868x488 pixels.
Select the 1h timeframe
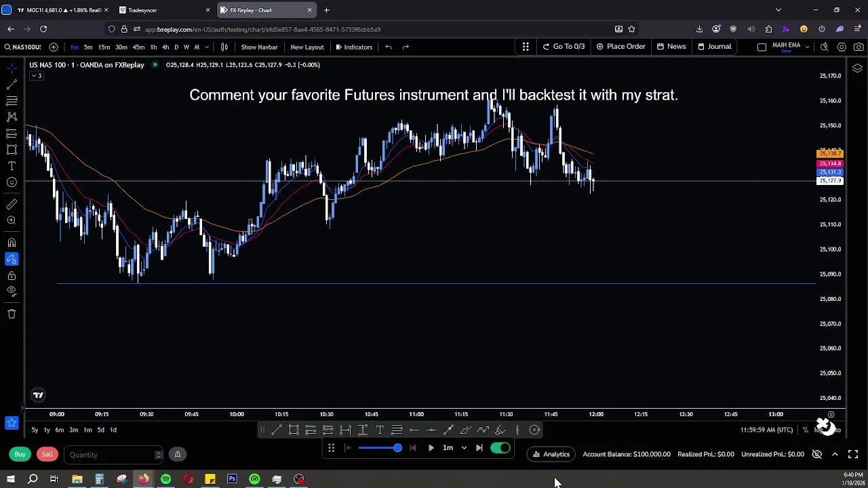tap(153, 47)
